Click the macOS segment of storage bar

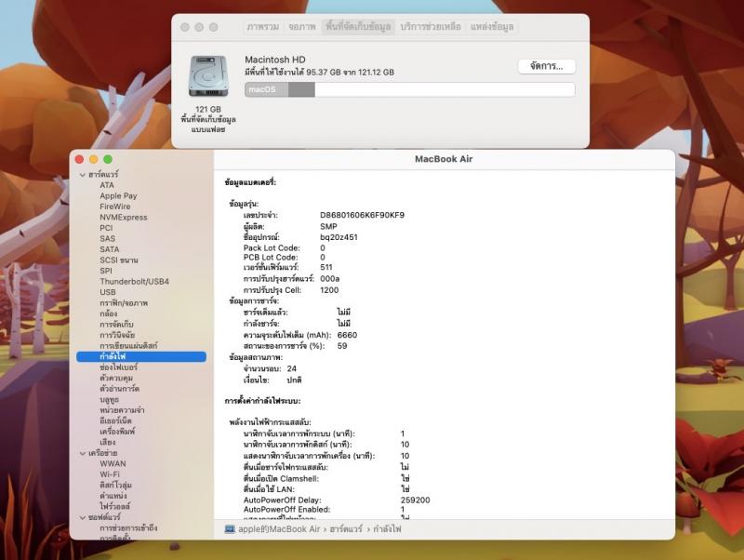click(x=267, y=89)
